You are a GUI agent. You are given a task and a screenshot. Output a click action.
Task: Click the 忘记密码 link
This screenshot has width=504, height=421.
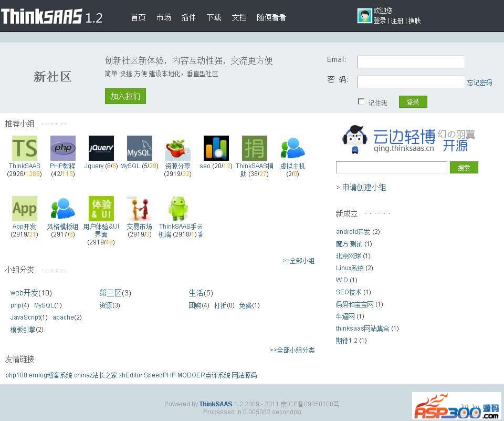coord(479,83)
